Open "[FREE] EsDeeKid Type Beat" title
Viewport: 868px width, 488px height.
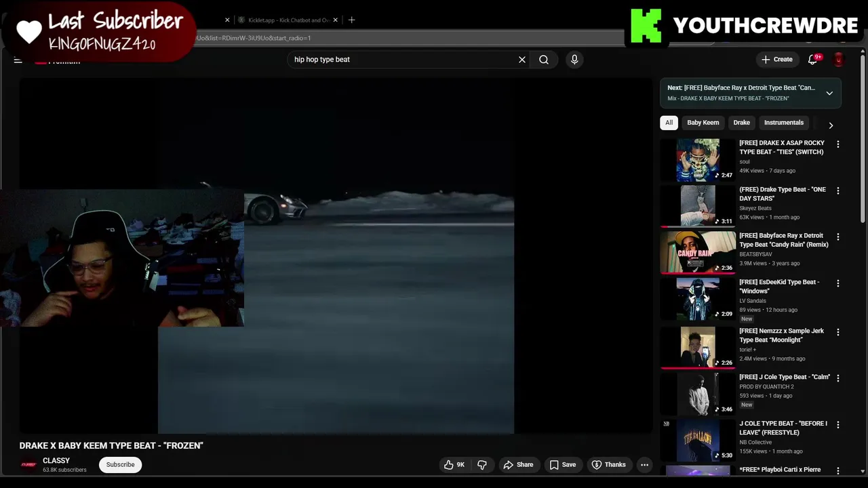tap(779, 286)
